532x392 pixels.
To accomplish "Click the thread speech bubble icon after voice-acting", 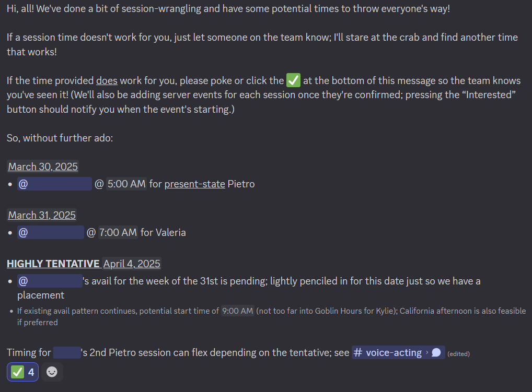I will 436,352.
